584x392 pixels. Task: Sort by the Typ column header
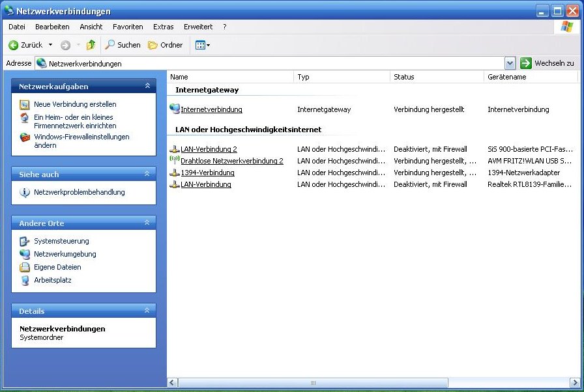(342, 77)
